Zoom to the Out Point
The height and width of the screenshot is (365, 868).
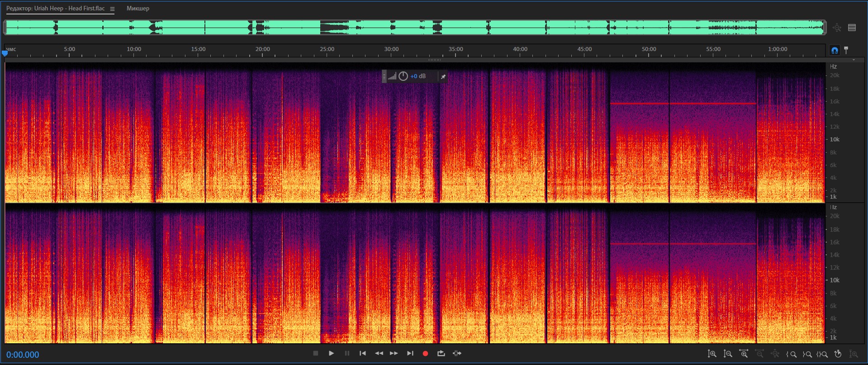807,354
